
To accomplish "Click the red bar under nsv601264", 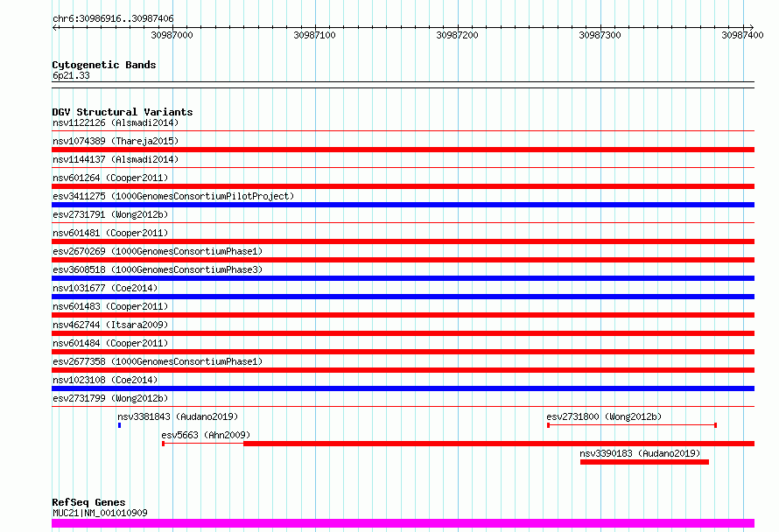I will pyautogui.click(x=403, y=186).
